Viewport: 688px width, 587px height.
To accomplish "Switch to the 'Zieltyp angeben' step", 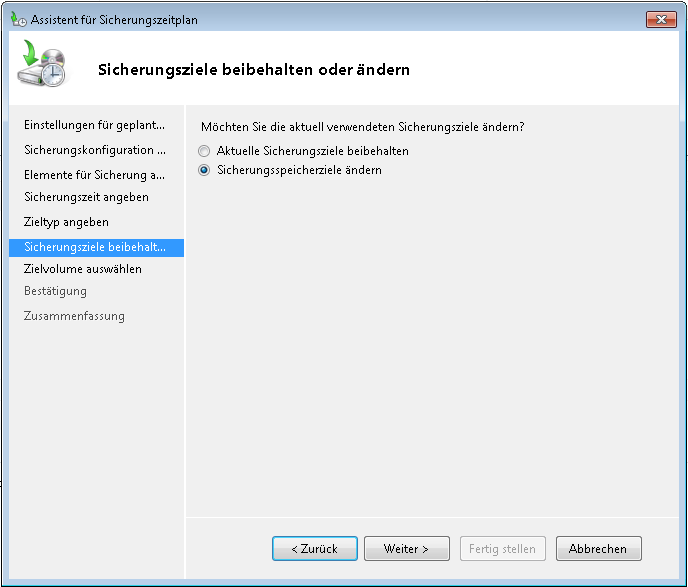I will (x=66, y=222).
